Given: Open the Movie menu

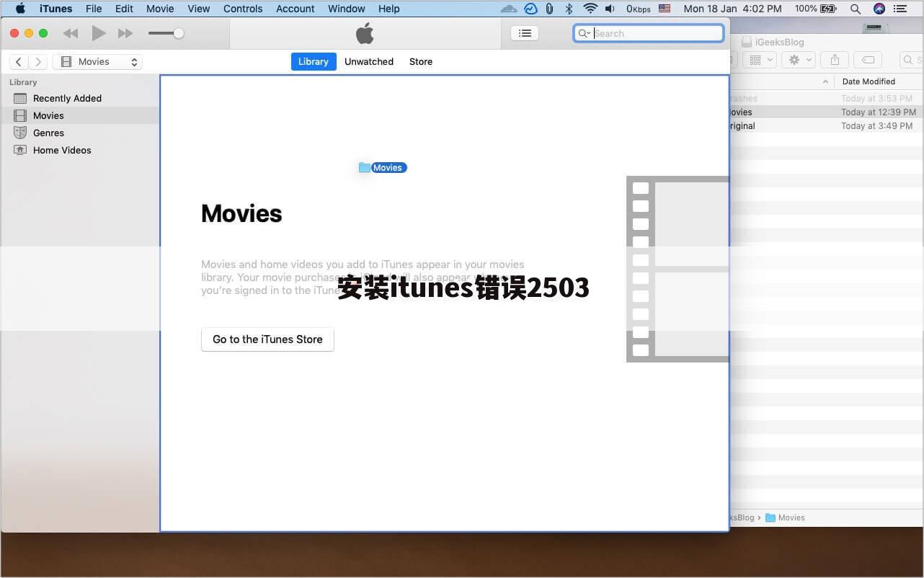Looking at the screenshot, I should [160, 9].
